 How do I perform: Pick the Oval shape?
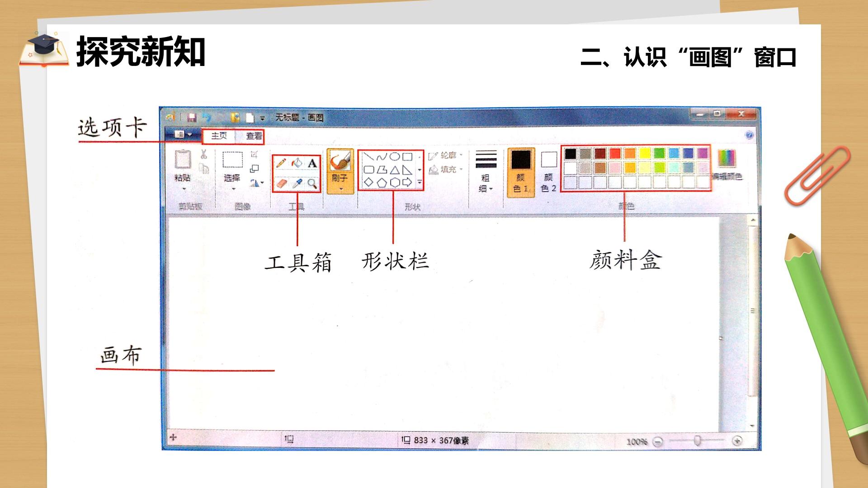point(395,157)
